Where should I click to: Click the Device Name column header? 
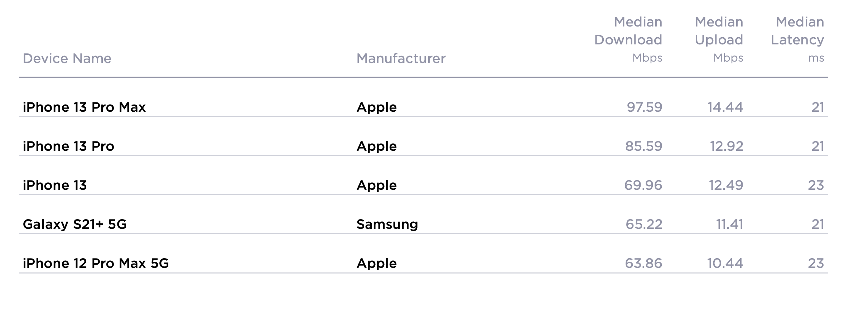click(67, 58)
